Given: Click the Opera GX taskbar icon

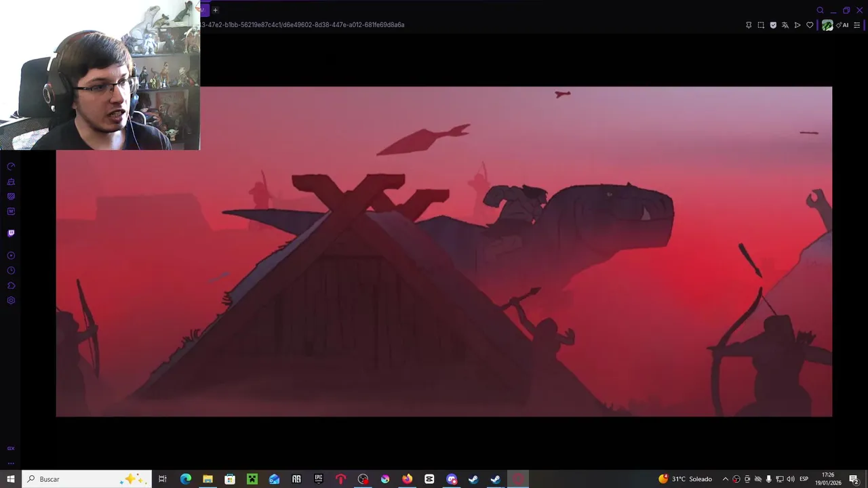Looking at the screenshot, I should pyautogui.click(x=518, y=479).
